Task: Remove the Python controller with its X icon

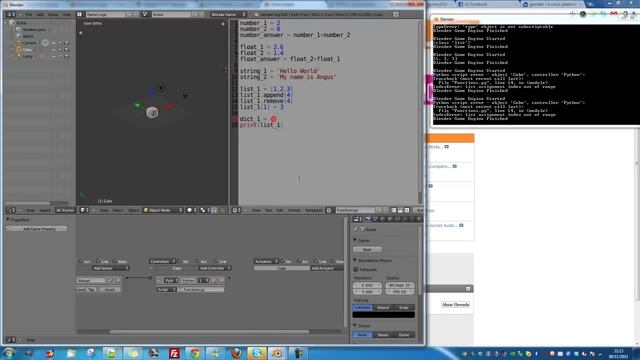Action: (x=222, y=281)
